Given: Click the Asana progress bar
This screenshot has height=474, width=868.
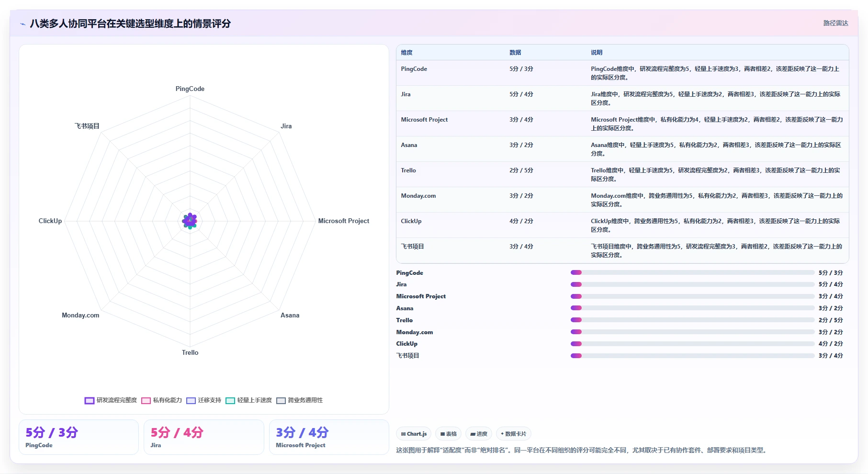Looking at the screenshot, I should click(x=692, y=308).
